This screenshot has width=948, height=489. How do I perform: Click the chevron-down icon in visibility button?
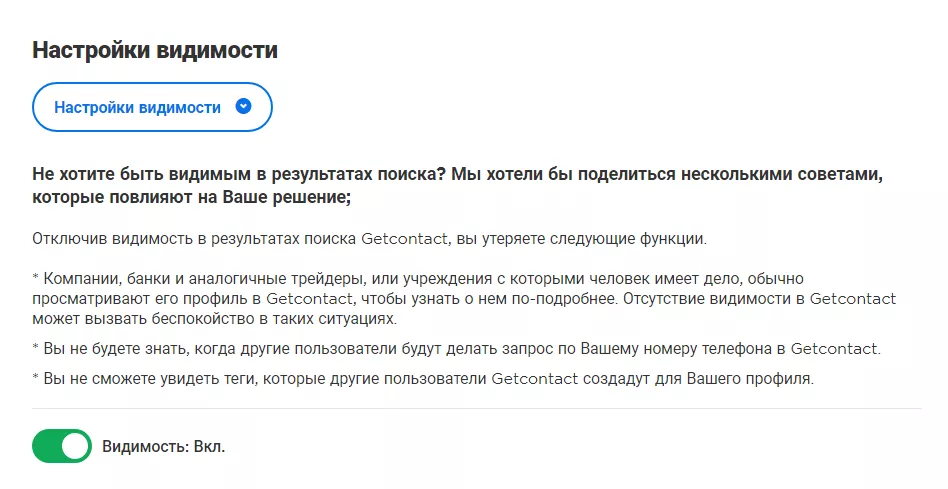243,107
